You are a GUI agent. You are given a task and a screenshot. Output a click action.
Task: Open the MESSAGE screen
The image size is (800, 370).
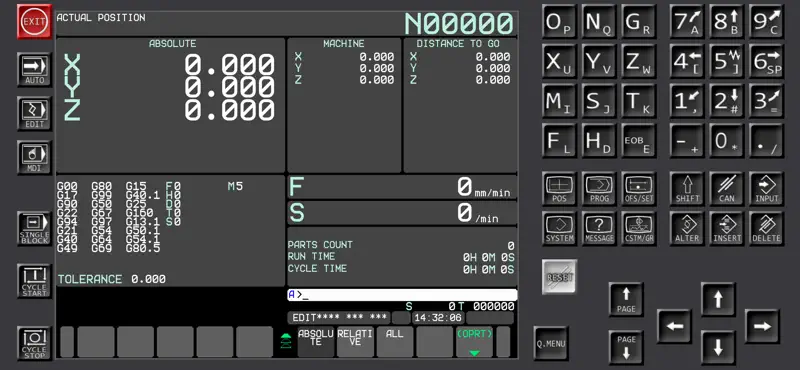coord(599,228)
